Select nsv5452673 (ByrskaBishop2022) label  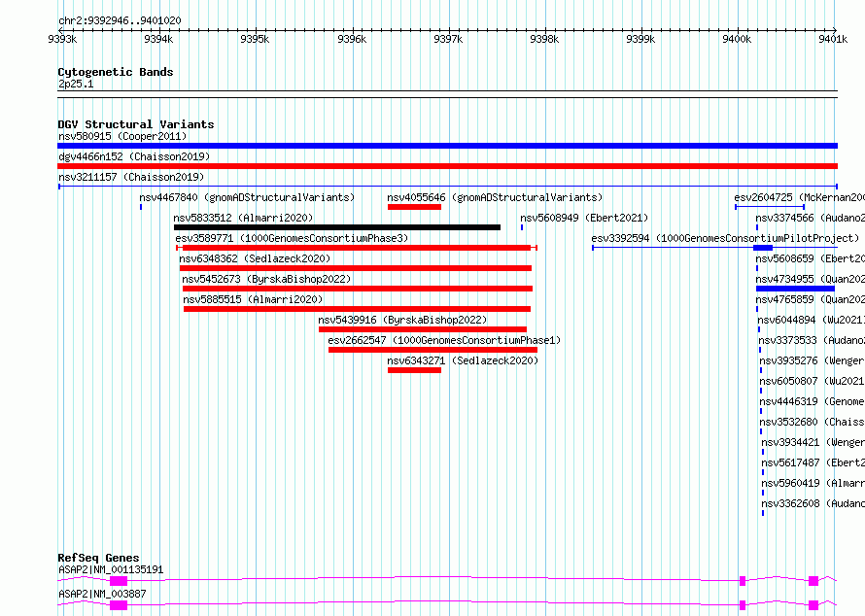266,279
